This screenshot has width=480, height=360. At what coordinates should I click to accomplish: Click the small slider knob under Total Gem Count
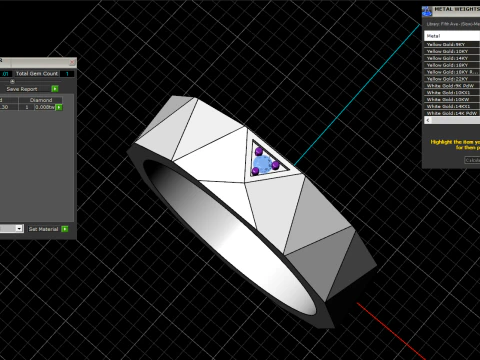(x=12, y=81)
